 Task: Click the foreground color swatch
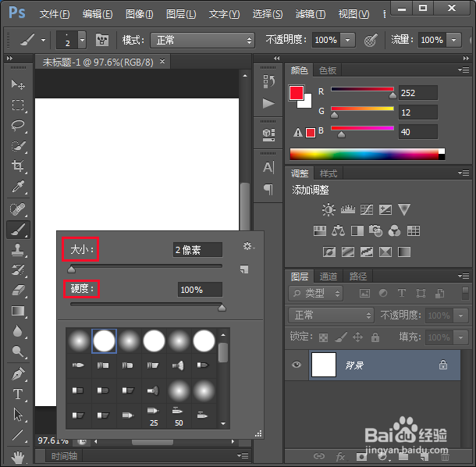pyautogui.click(x=297, y=93)
